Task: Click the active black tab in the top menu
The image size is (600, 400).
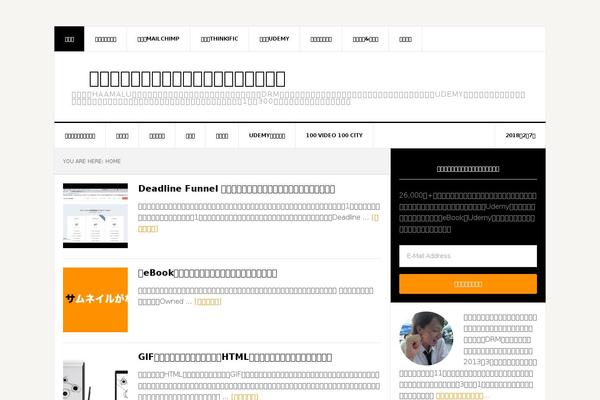Action: click(x=69, y=39)
